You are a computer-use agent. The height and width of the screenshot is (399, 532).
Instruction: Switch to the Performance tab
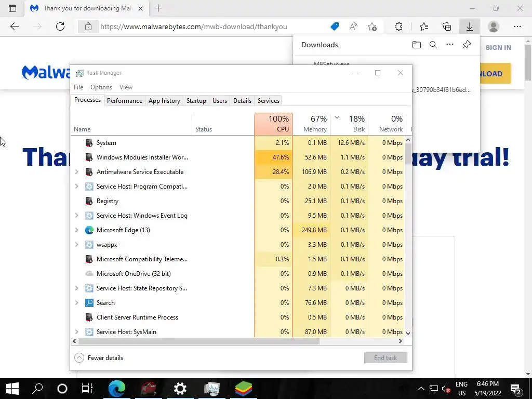pyautogui.click(x=125, y=101)
